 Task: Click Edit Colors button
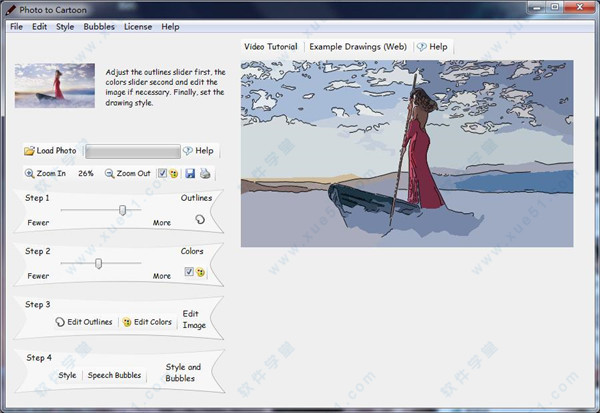pyautogui.click(x=147, y=322)
